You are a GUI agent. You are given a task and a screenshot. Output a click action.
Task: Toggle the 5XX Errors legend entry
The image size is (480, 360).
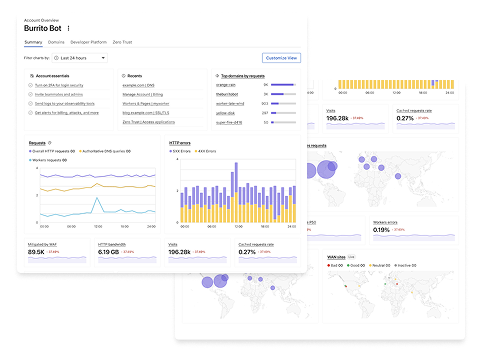[180, 151]
